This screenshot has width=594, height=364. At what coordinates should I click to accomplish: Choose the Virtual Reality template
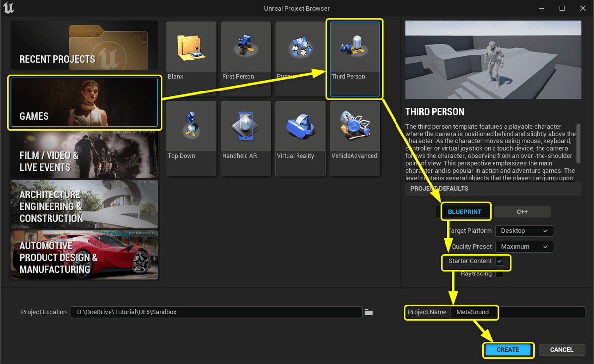click(300, 138)
